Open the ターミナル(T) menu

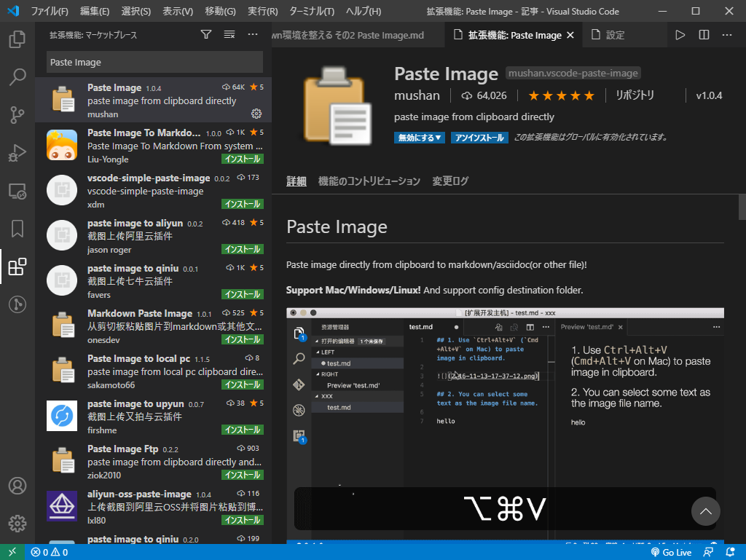pyautogui.click(x=312, y=11)
